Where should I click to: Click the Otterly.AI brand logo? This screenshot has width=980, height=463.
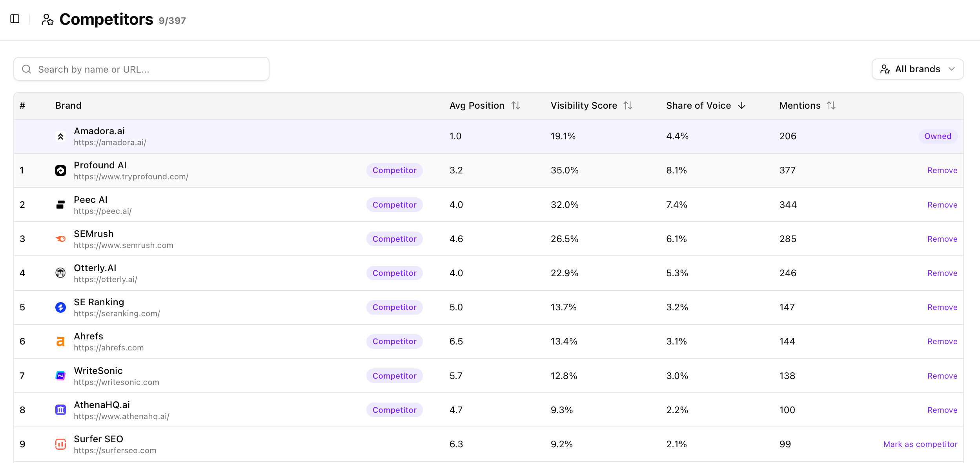click(60, 273)
